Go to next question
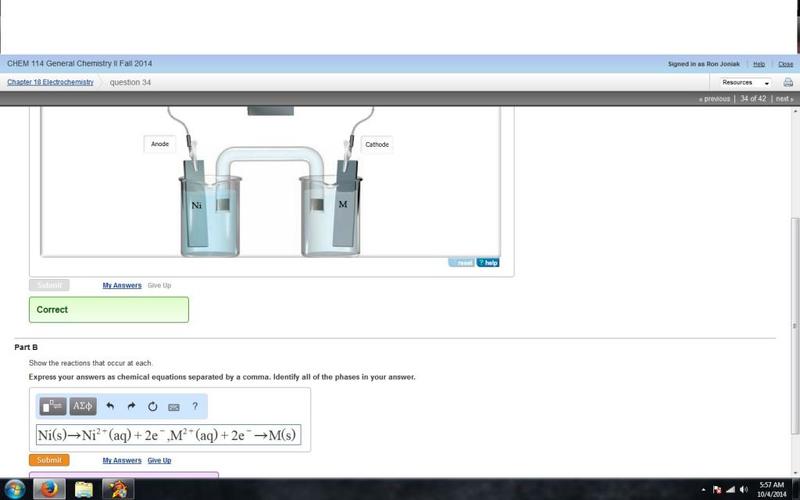 pos(784,99)
